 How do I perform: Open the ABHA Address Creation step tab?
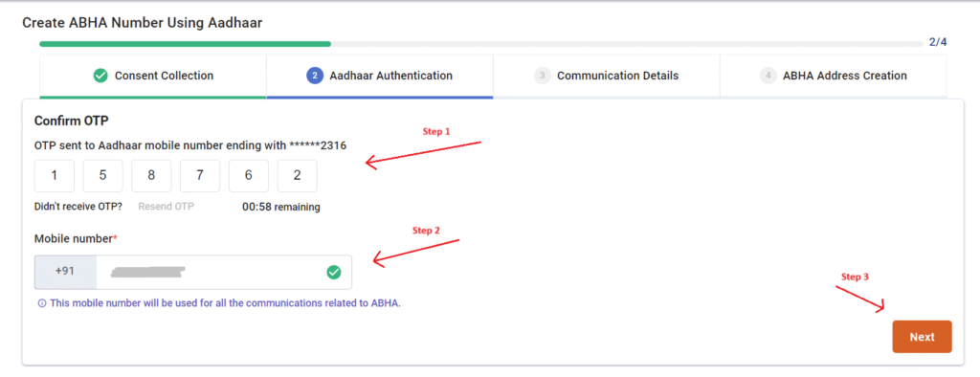tap(834, 77)
